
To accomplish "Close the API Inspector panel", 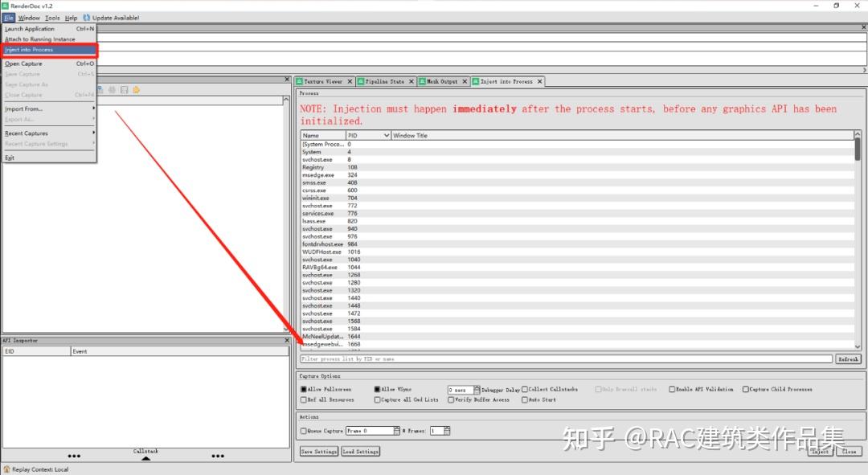I will point(287,340).
